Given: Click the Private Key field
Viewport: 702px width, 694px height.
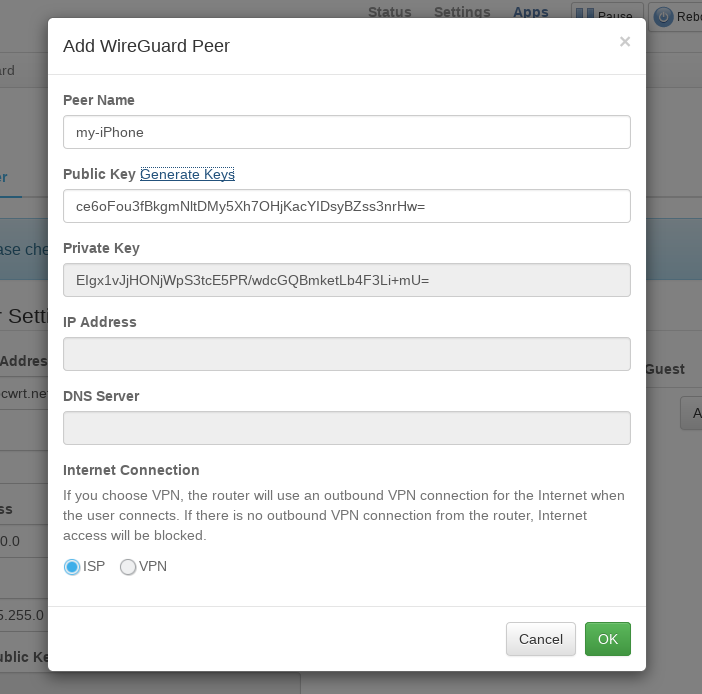Looking at the screenshot, I should [346, 280].
